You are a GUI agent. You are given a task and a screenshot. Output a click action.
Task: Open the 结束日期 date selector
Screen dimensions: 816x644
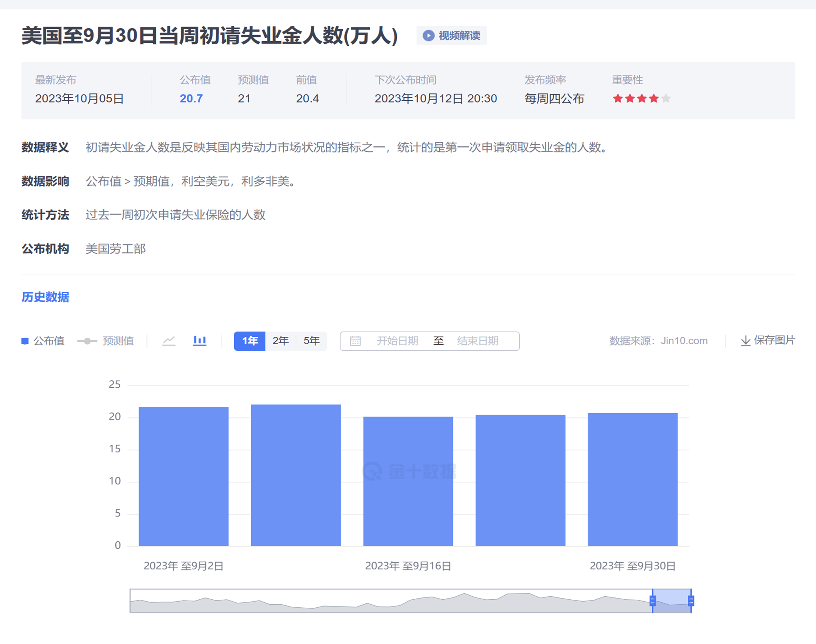coord(477,341)
